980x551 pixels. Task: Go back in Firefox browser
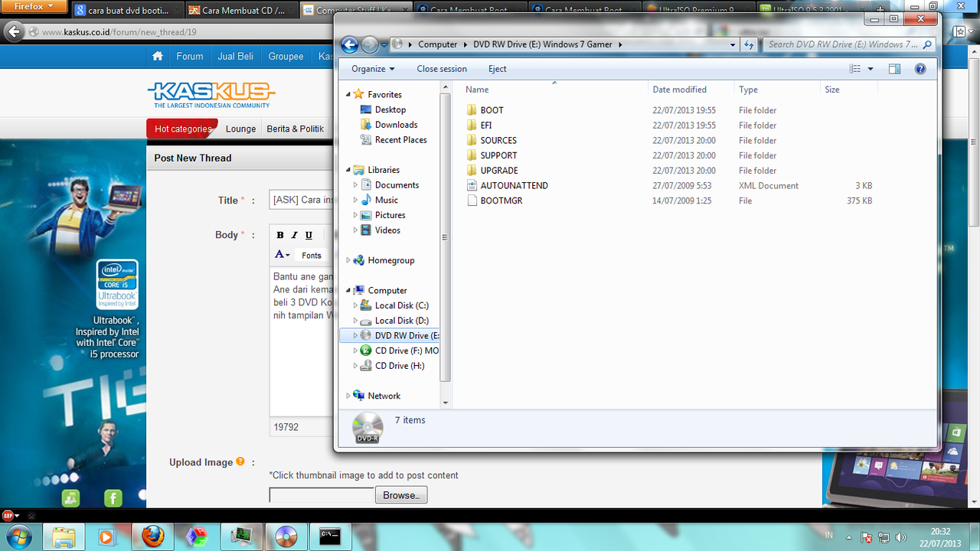tap(13, 32)
